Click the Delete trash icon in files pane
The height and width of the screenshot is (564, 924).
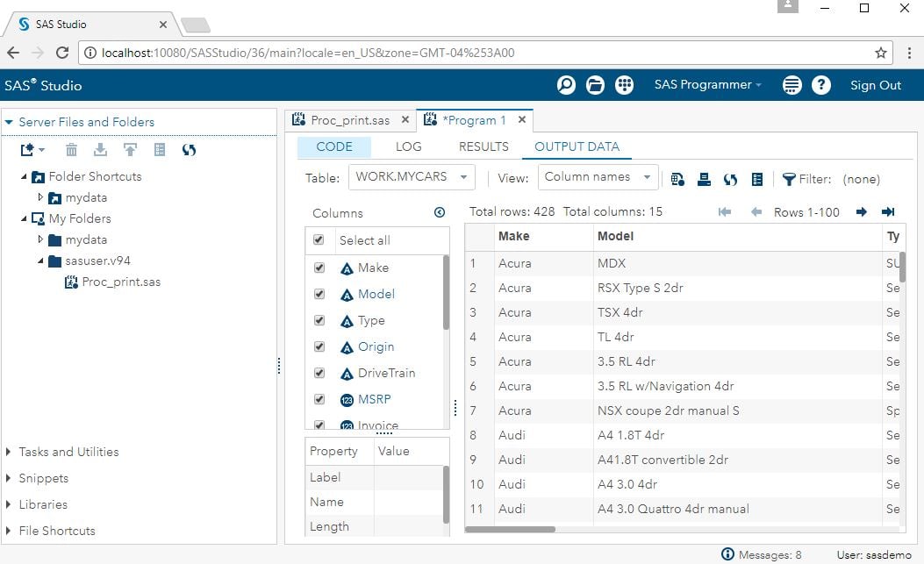(71, 150)
